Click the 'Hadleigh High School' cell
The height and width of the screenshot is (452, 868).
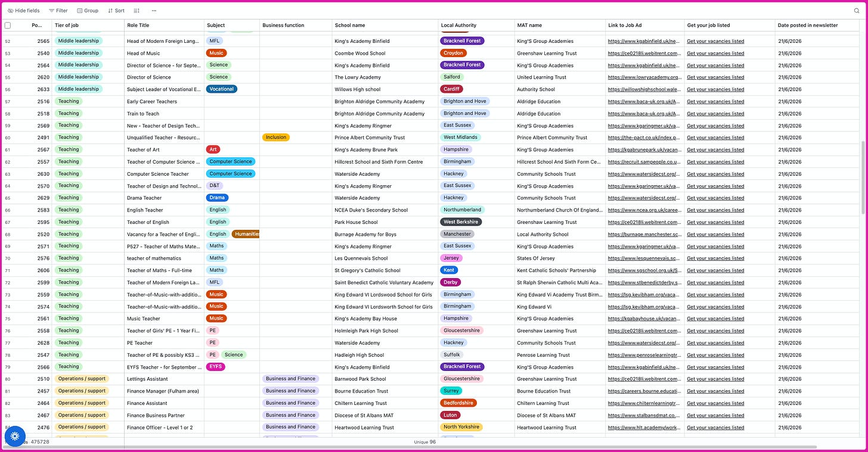pyautogui.click(x=385, y=355)
